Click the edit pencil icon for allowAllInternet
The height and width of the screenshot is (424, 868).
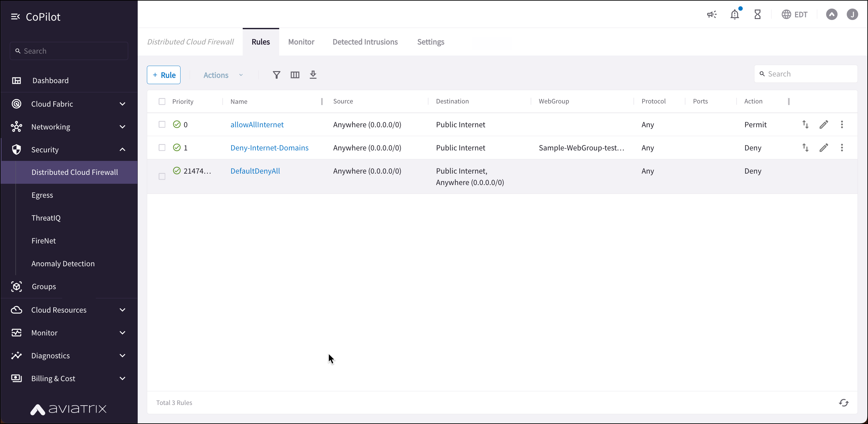point(824,124)
